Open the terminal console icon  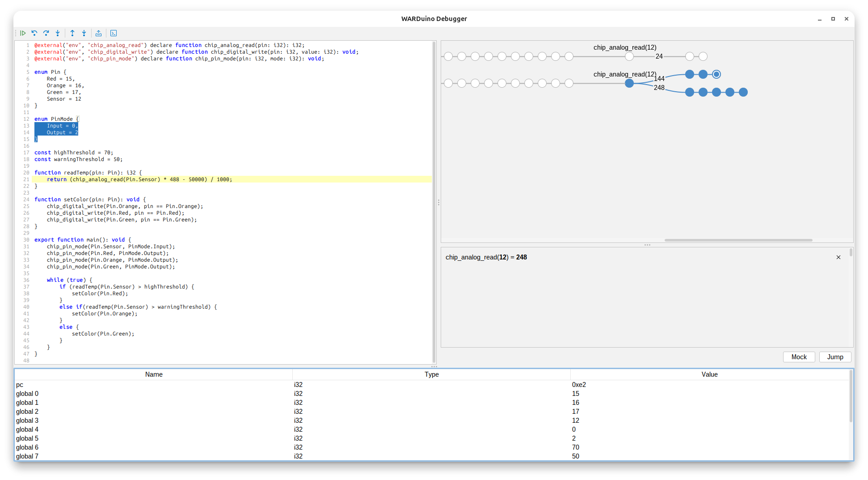114,33
